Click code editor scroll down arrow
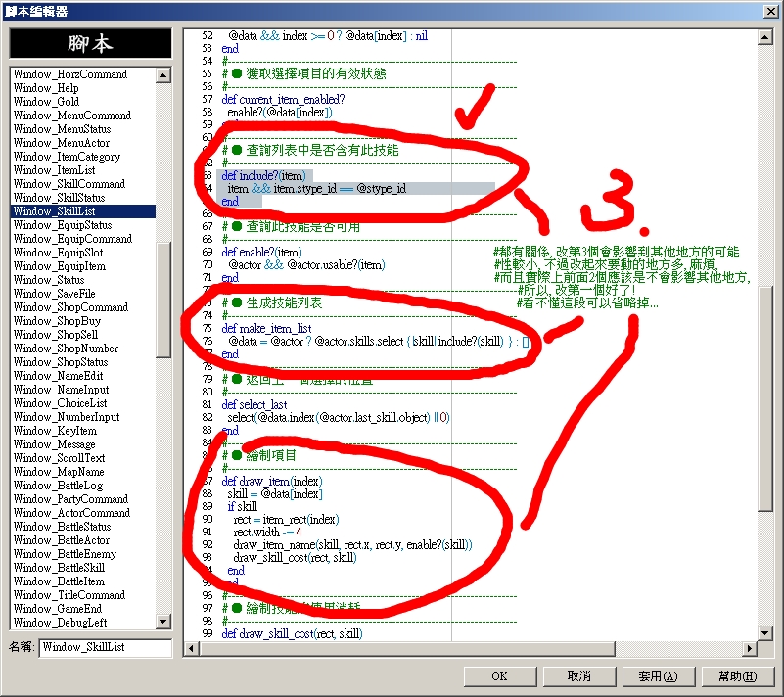This screenshot has height=697, width=784. point(765,633)
